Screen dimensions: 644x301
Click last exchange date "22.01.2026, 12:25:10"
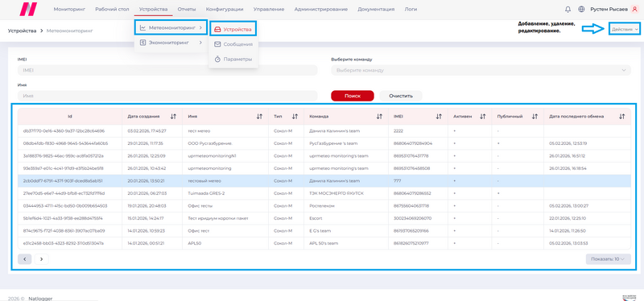click(x=588, y=218)
